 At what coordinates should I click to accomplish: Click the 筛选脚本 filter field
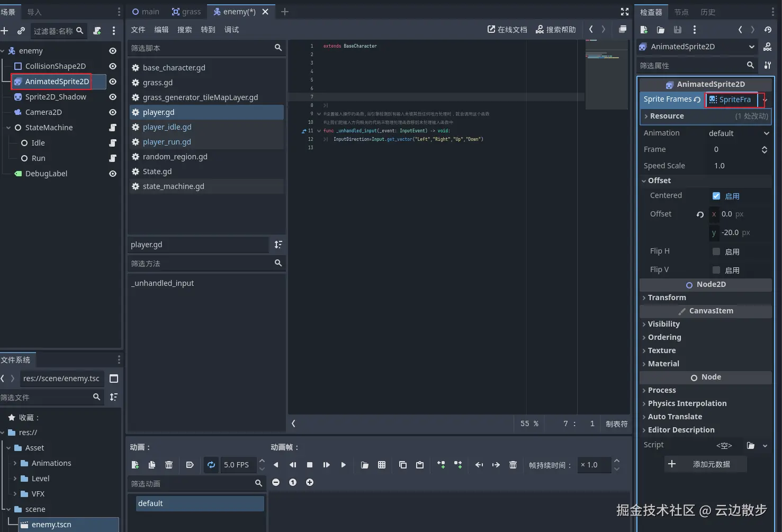coord(200,48)
